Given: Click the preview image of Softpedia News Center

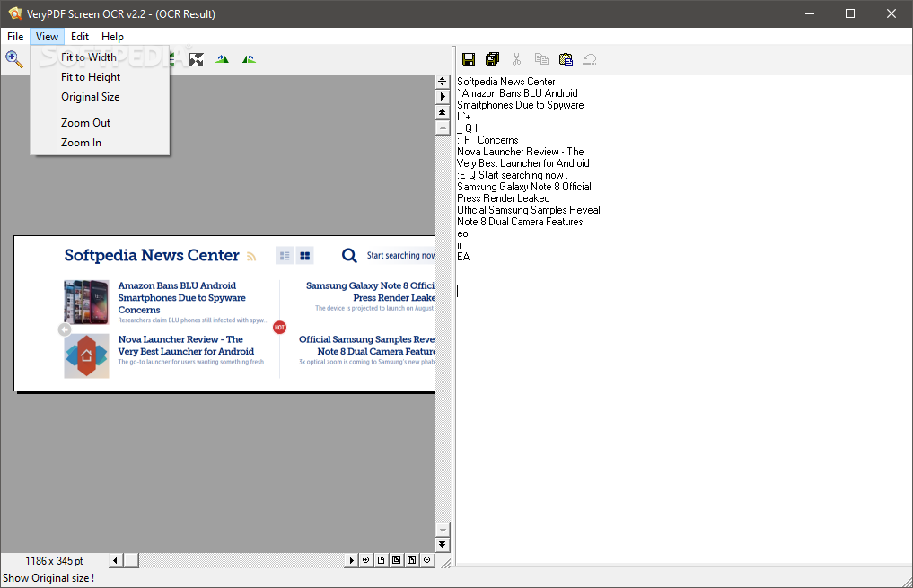Looking at the screenshot, I should [224, 313].
